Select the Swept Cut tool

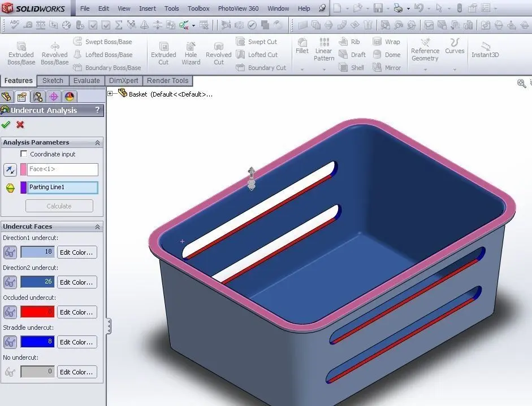(257, 42)
